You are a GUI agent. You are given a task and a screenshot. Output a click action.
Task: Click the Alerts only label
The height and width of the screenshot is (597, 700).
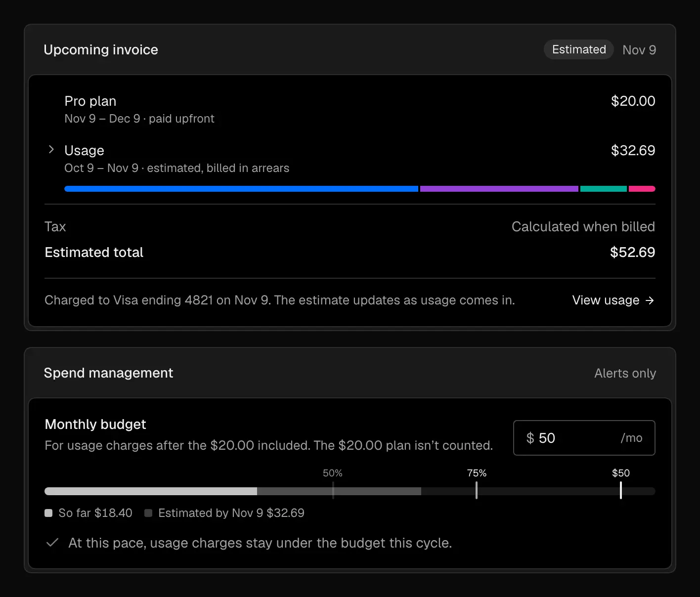point(625,373)
